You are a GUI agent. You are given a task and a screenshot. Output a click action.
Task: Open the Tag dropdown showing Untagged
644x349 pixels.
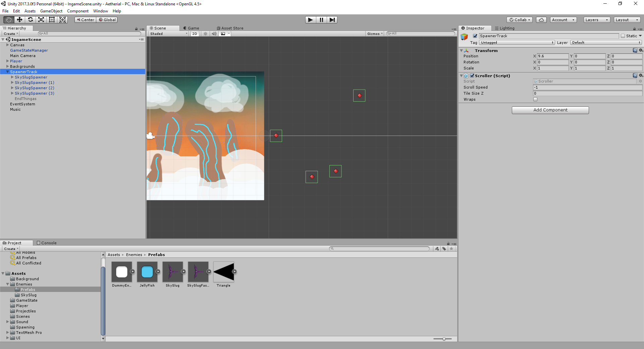pyautogui.click(x=517, y=43)
